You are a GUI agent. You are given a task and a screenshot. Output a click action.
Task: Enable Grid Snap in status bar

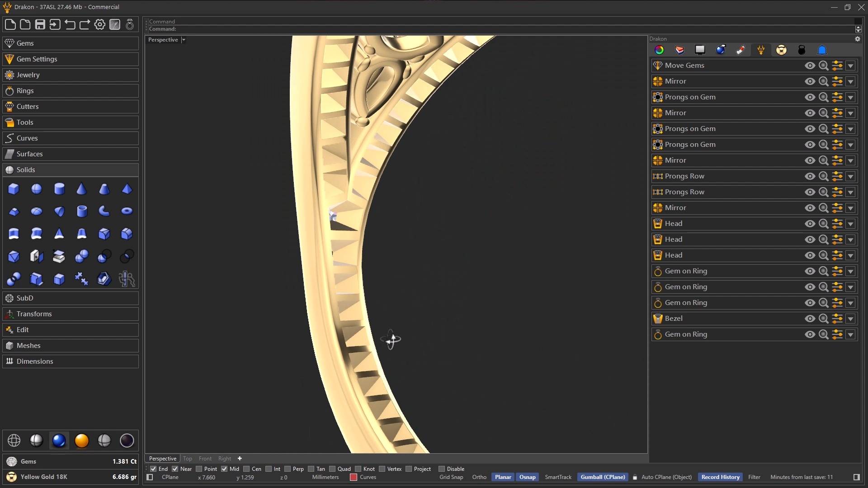[x=451, y=477]
